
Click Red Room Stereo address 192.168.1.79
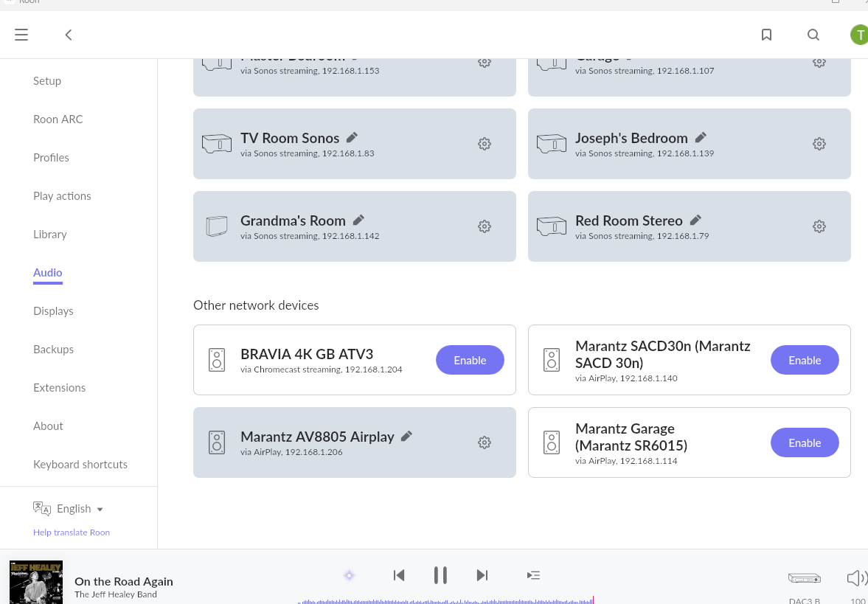[683, 236]
